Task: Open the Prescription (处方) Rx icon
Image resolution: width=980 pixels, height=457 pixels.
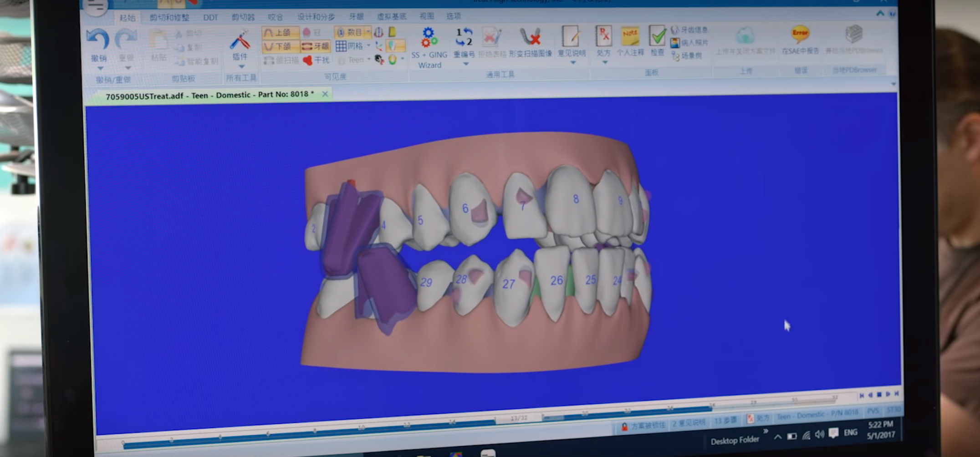Action: pyautogui.click(x=603, y=36)
